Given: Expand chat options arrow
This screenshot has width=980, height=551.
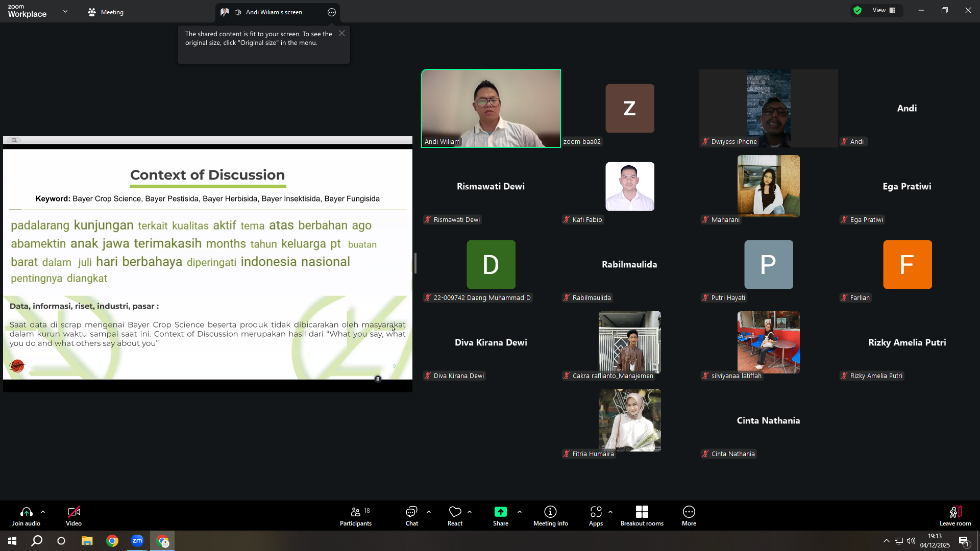Looking at the screenshot, I should click(429, 512).
